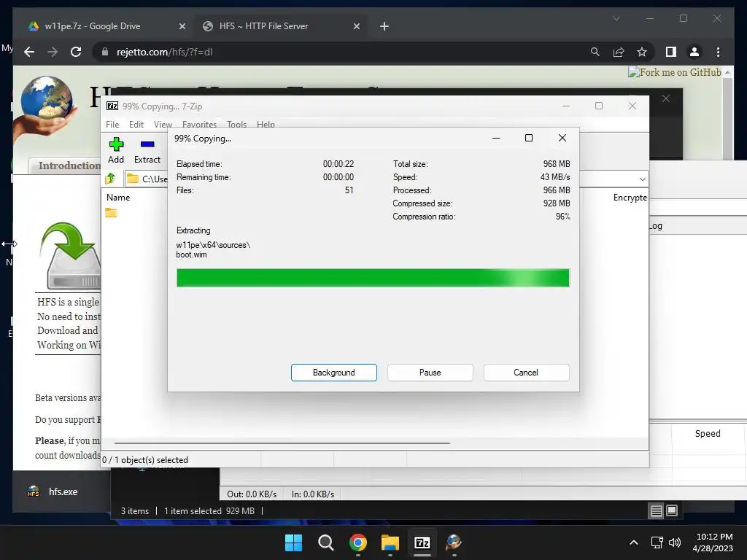Screen dimensions: 747x560
Task: Click the share page icon in Chrome
Action: tap(619, 52)
